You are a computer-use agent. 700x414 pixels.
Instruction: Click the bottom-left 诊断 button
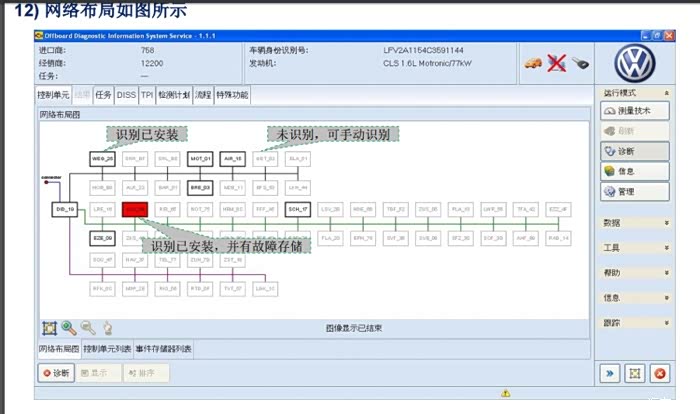(x=56, y=373)
